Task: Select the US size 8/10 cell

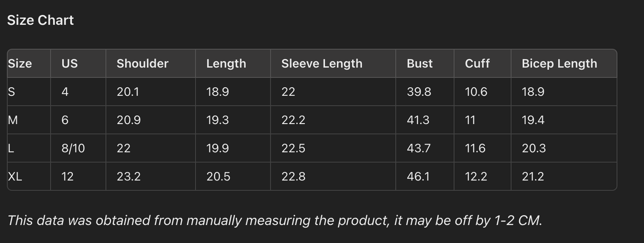Action: pyautogui.click(x=73, y=148)
